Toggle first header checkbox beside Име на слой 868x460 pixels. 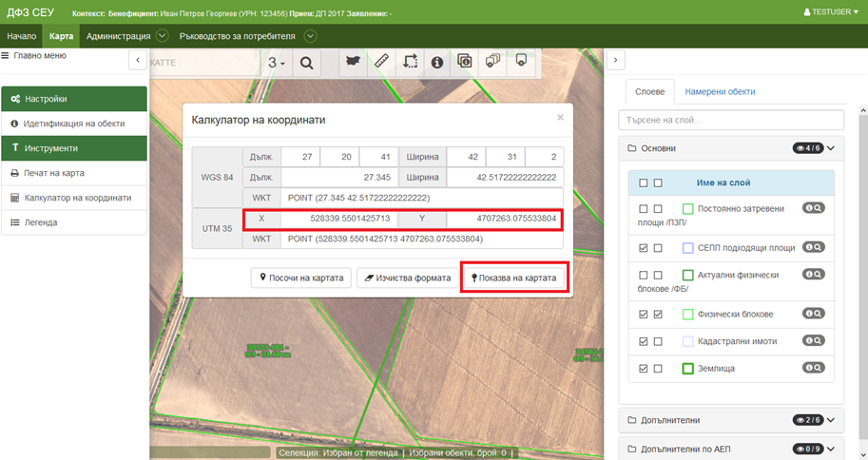[x=644, y=182]
